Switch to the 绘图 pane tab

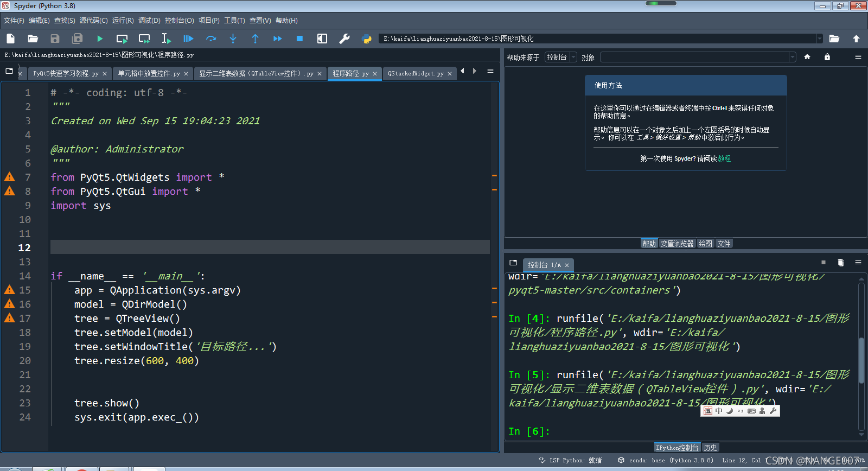pos(705,244)
